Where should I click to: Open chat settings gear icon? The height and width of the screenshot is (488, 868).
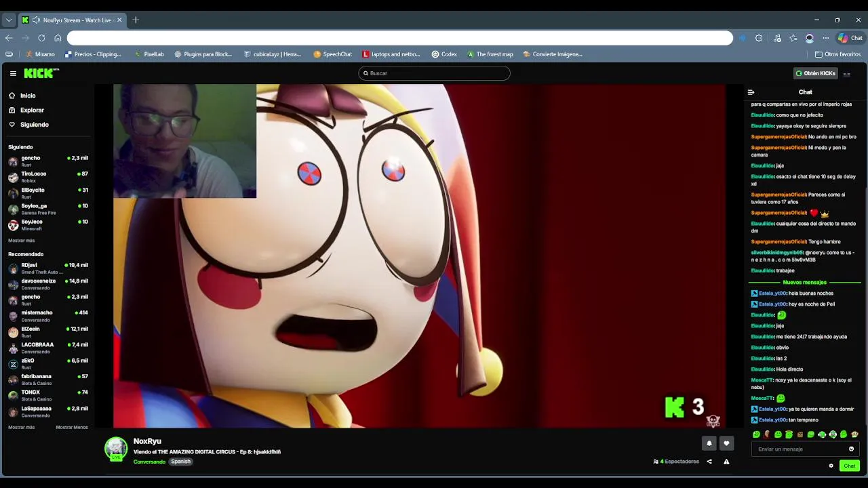831,466
